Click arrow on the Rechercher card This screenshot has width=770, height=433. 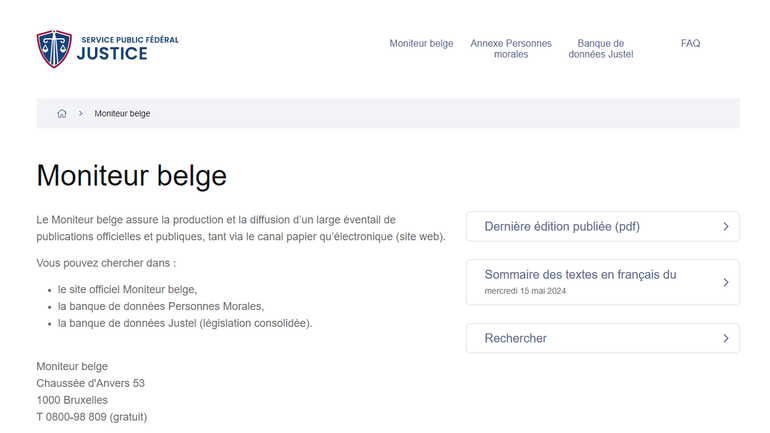[725, 339]
